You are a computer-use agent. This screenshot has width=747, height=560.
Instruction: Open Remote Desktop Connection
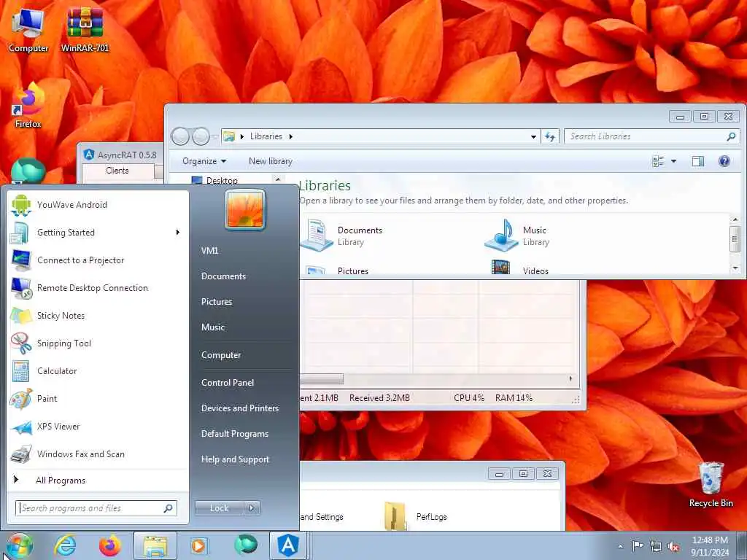click(98, 287)
